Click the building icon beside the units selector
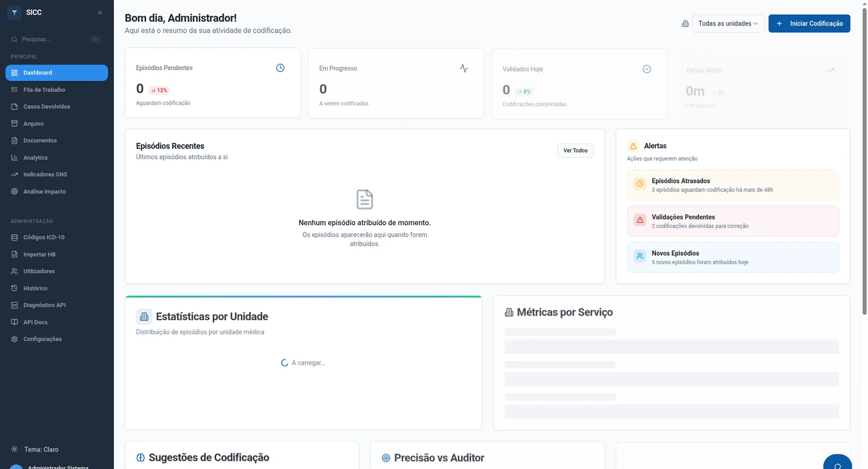 point(685,23)
